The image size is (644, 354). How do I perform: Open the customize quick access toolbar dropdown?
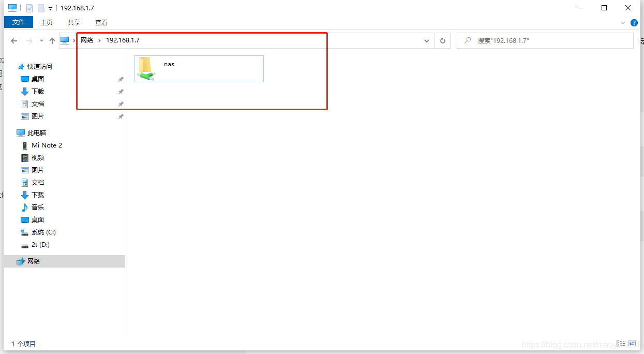pos(50,8)
